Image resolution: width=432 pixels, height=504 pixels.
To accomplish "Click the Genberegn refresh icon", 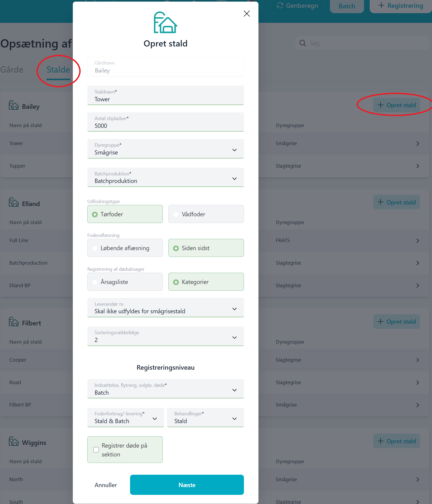I will 280,6.
